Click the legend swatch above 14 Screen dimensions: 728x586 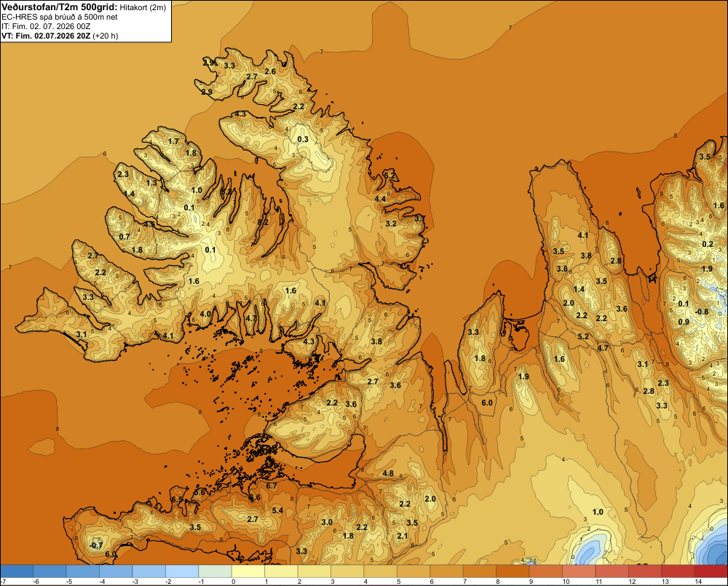point(711,571)
